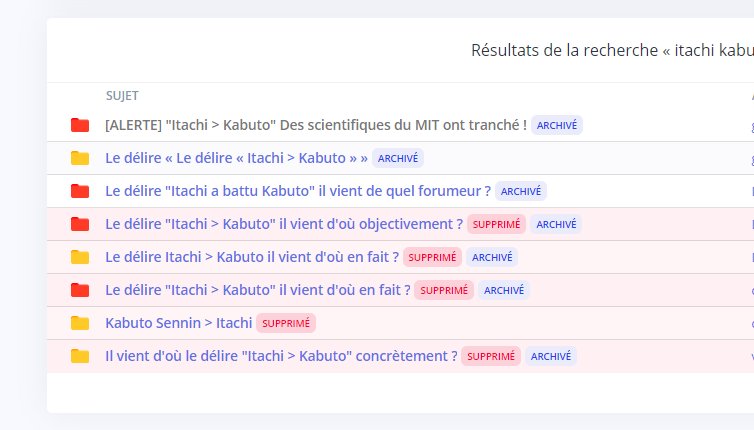Viewport: 754px width, 430px height.
Task: Click yellow folder icon for concrètement topic
Action: 80,356
